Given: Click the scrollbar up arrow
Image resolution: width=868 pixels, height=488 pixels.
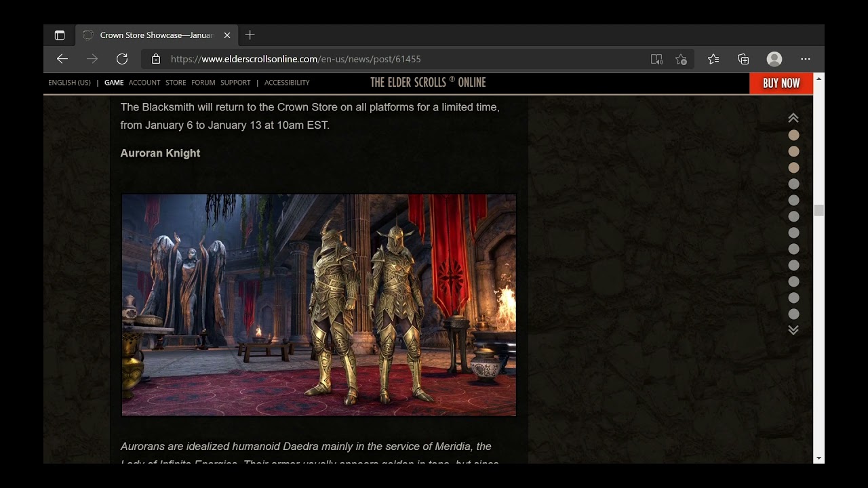Looking at the screenshot, I should 819,79.
